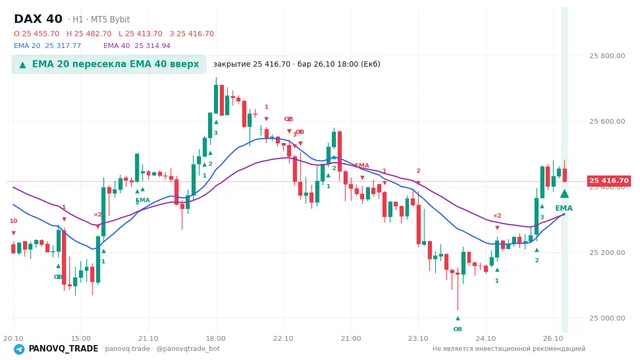Click the green up-triangle icon inside the EMA crossover banner
Viewport: 640px width, 360px height.
point(23,64)
